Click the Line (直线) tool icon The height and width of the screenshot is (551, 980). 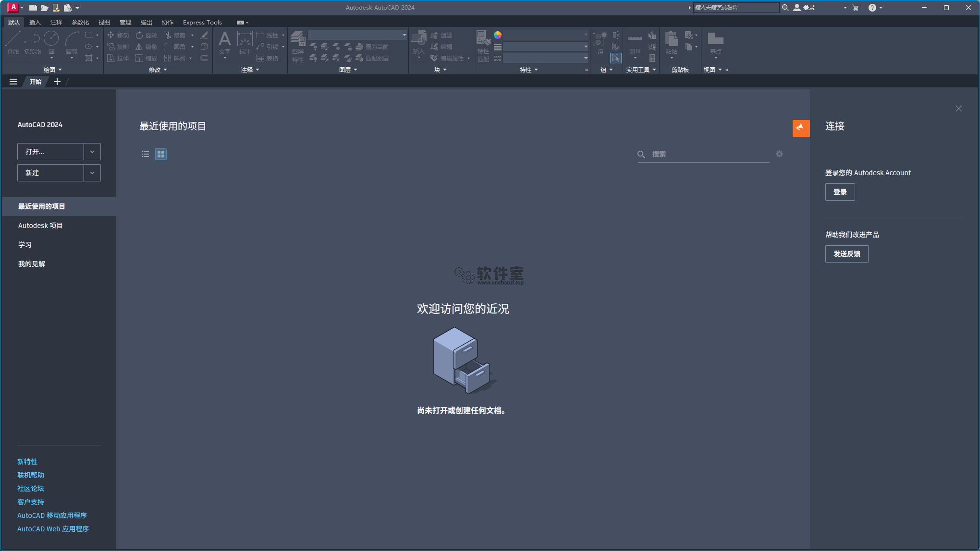click(13, 39)
